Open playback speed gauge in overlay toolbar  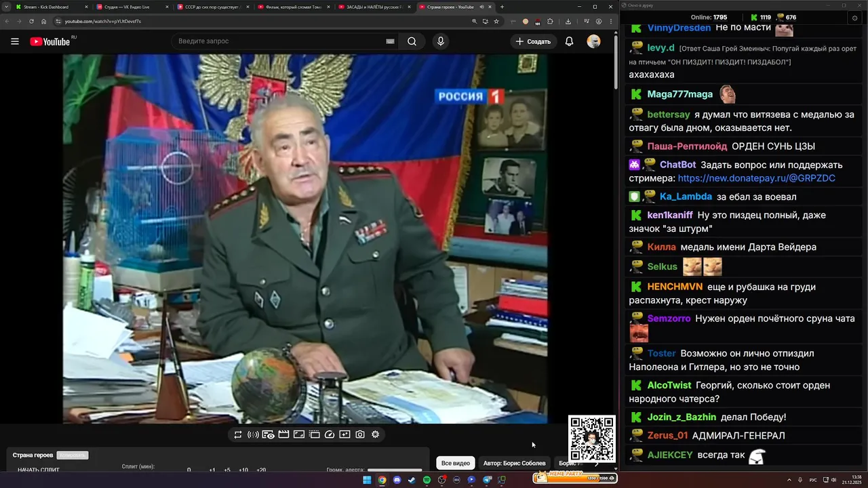point(330,434)
